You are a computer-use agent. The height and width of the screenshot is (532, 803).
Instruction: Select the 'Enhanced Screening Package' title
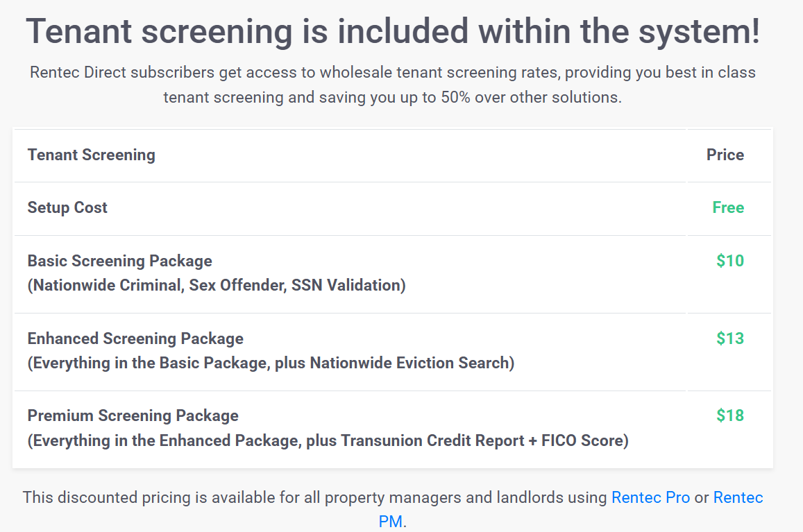pyautogui.click(x=135, y=338)
